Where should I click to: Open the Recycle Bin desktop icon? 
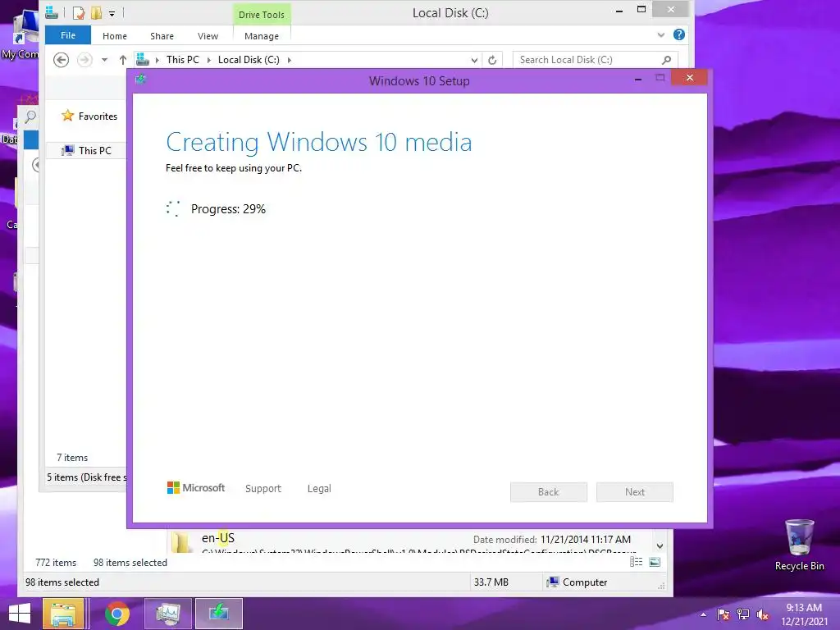click(799, 545)
